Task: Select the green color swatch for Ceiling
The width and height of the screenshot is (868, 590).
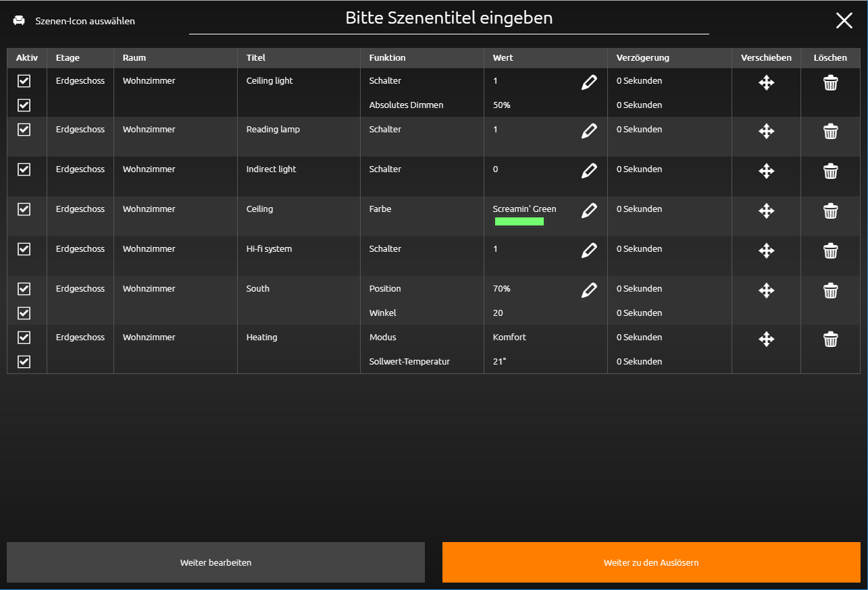Action: coord(519,221)
